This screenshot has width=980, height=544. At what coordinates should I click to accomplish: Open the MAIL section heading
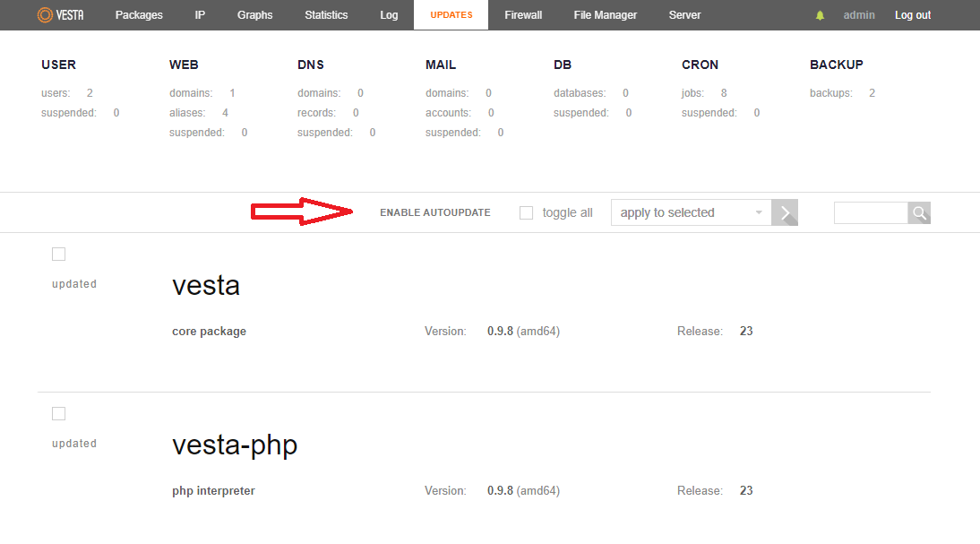[441, 65]
